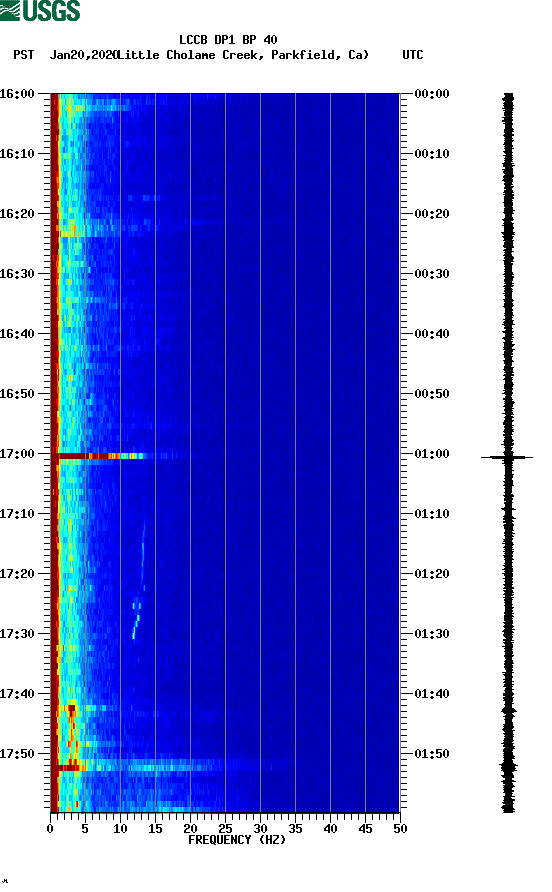The height and width of the screenshot is (892, 552).
Task: Click the seismogram spike at 01:00 UTC
Action: (507, 457)
